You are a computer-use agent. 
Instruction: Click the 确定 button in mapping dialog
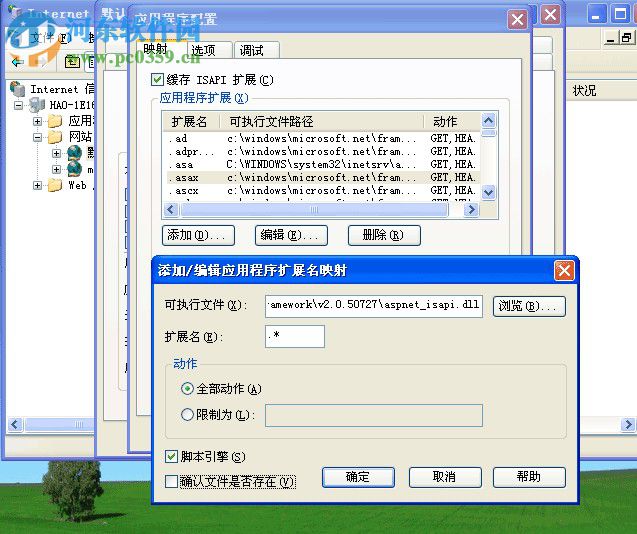[358, 477]
